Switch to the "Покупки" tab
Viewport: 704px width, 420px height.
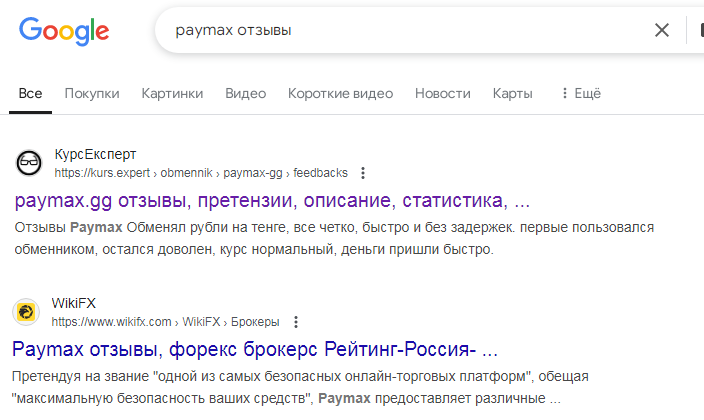92,93
